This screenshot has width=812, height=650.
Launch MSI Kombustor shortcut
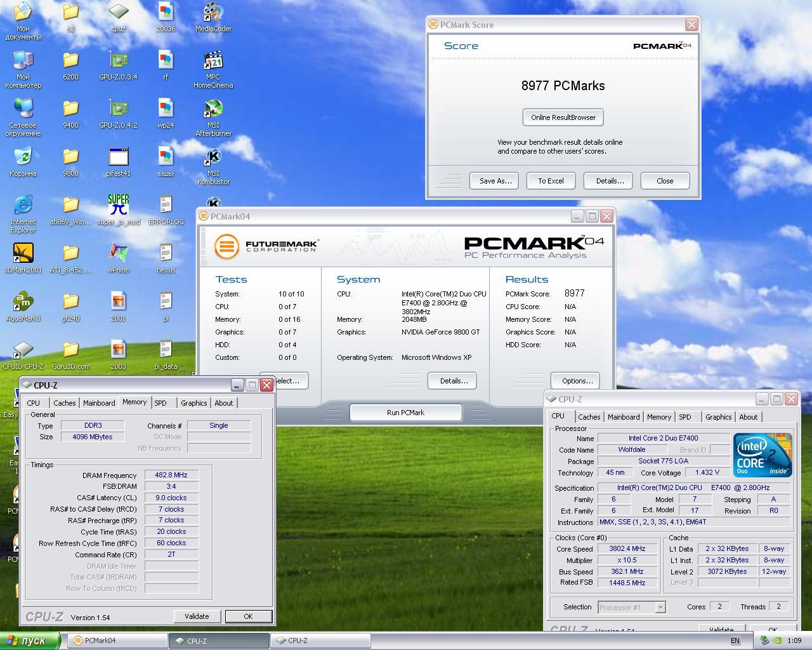point(213,166)
